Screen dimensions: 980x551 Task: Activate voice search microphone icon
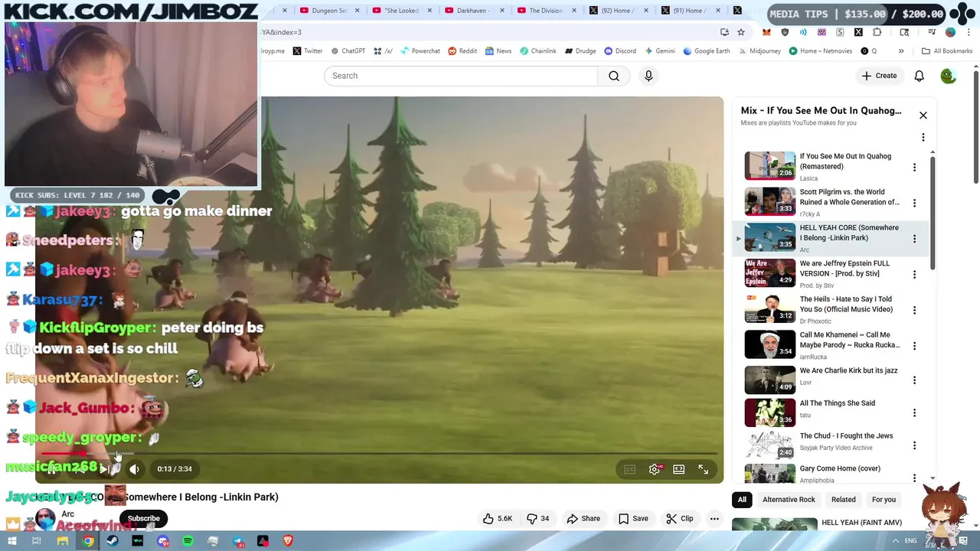(x=648, y=76)
